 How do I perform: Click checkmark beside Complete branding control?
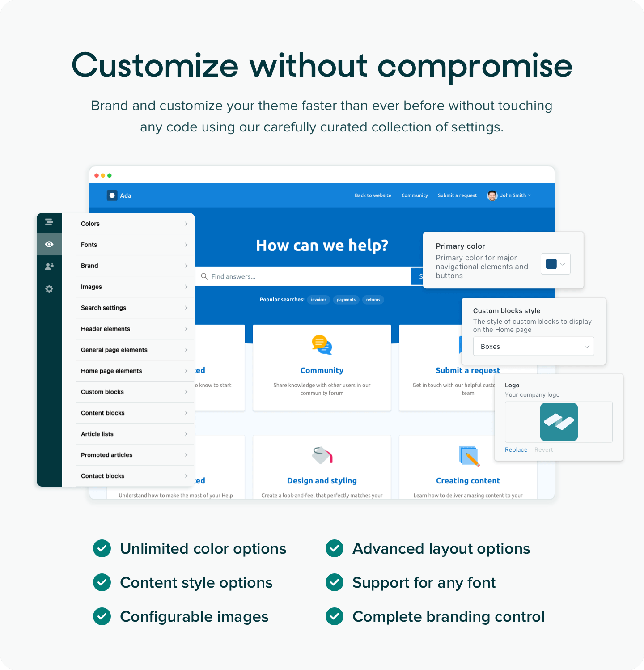click(x=335, y=616)
